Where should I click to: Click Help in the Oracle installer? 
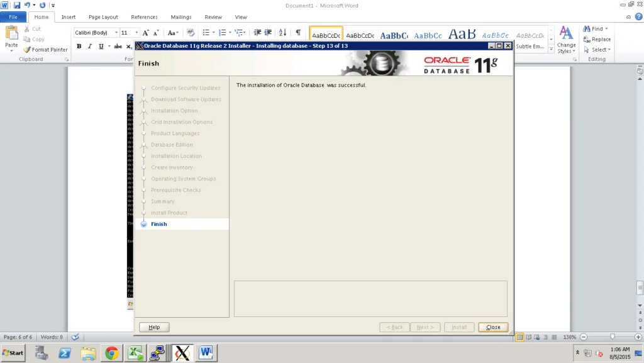[x=154, y=327]
